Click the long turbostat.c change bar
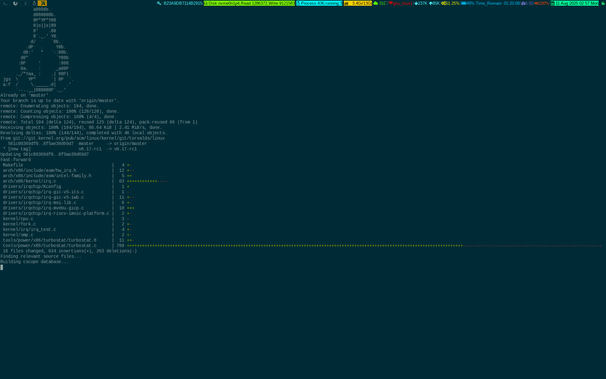 [364, 246]
